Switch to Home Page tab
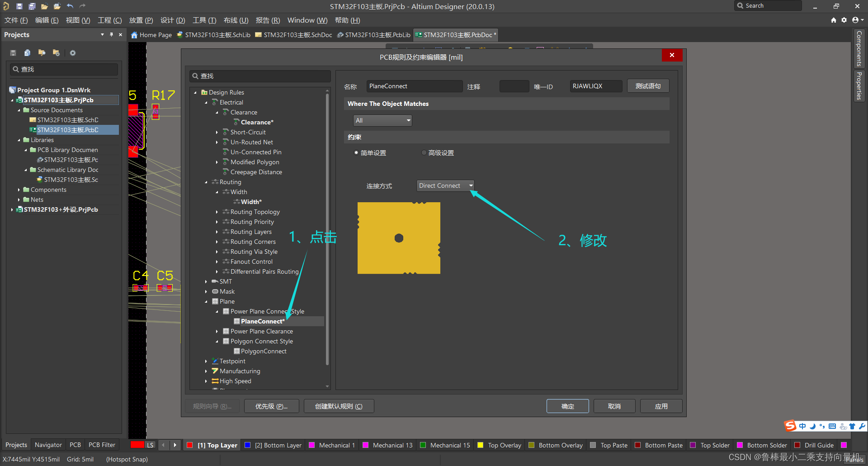This screenshot has height=466, width=868. tap(151, 35)
